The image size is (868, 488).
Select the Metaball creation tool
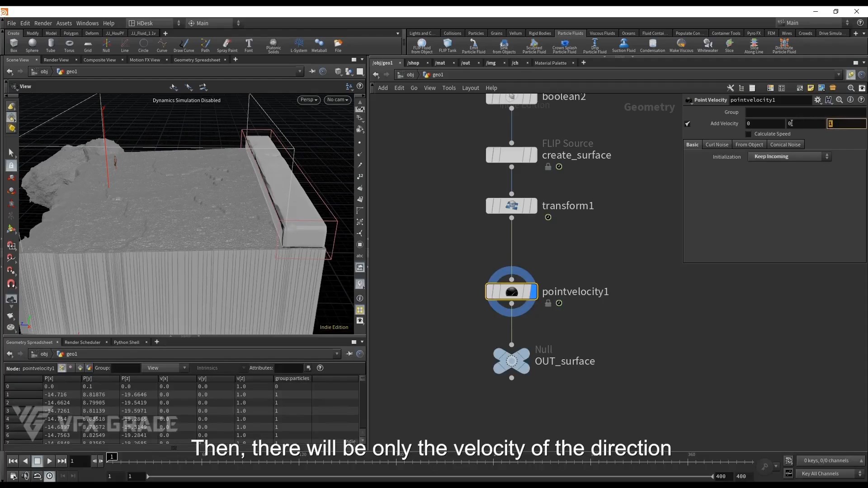point(320,45)
